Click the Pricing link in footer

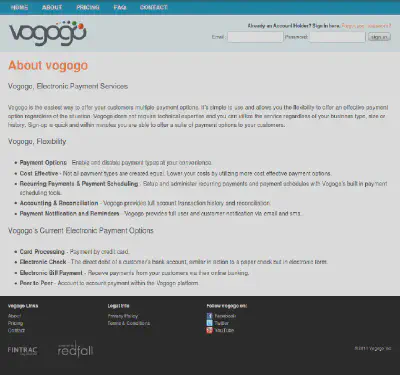(15, 323)
